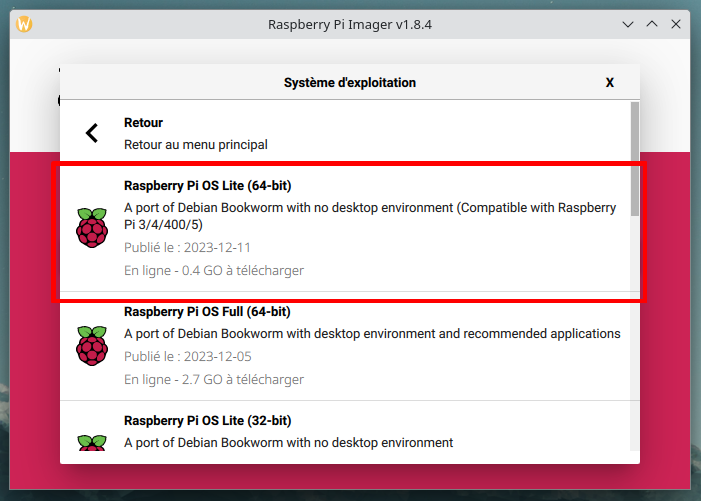Screen dimensions: 701x501
Task: Close the Système d'exploitation dialog with X
Action: click(x=609, y=83)
